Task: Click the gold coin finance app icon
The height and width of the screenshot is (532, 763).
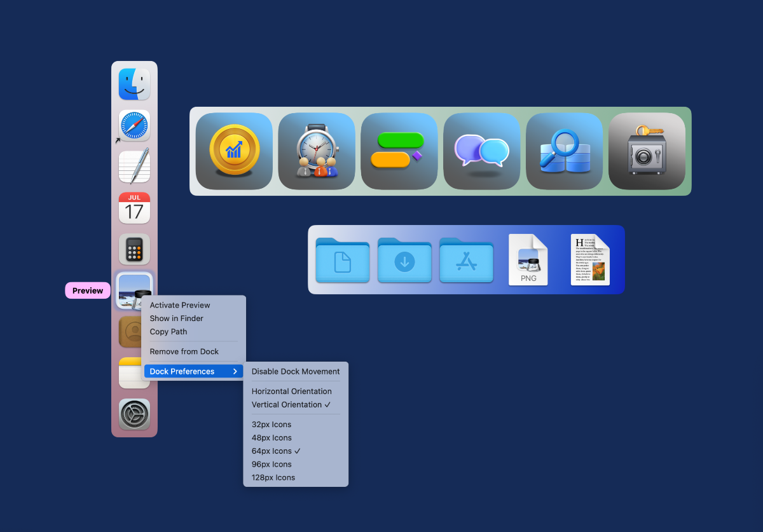Action: coord(234,151)
